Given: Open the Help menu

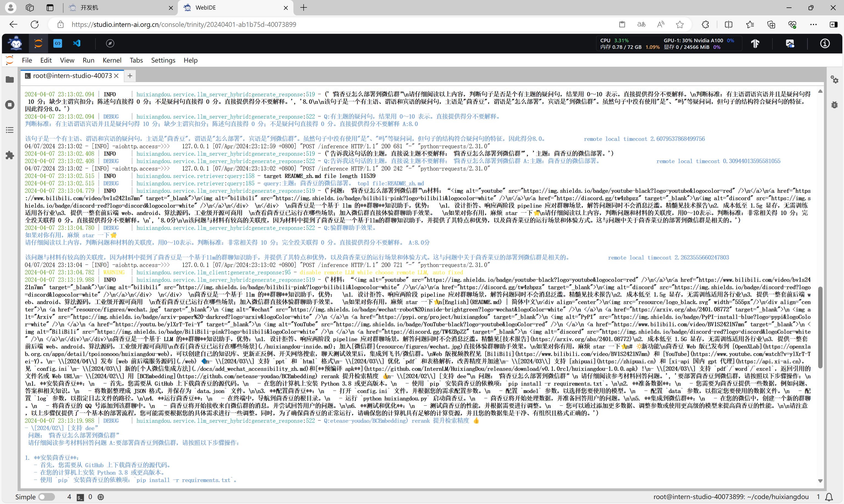Looking at the screenshot, I should [190, 60].
